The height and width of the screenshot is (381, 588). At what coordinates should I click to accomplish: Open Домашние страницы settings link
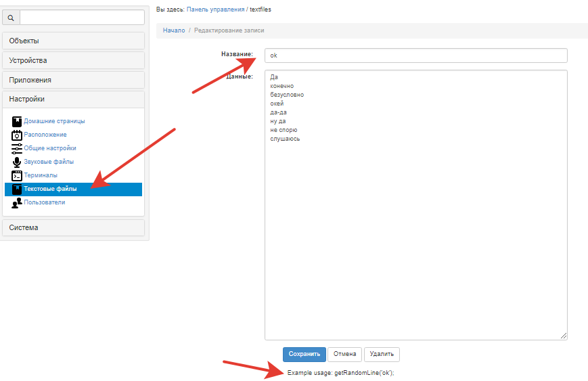click(x=54, y=121)
